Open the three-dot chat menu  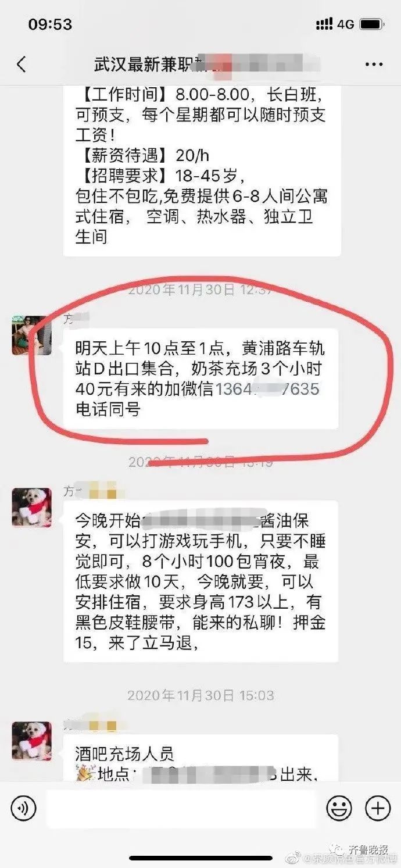[374, 65]
